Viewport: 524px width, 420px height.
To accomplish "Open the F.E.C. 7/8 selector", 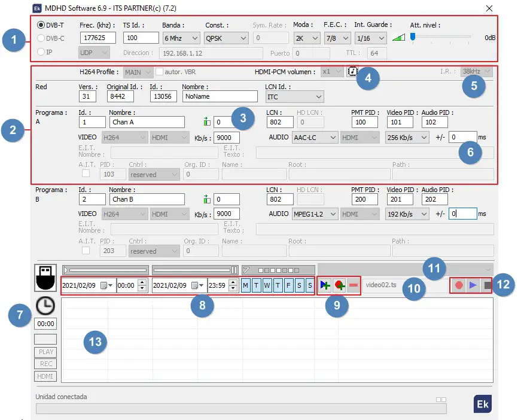I will 337,38.
